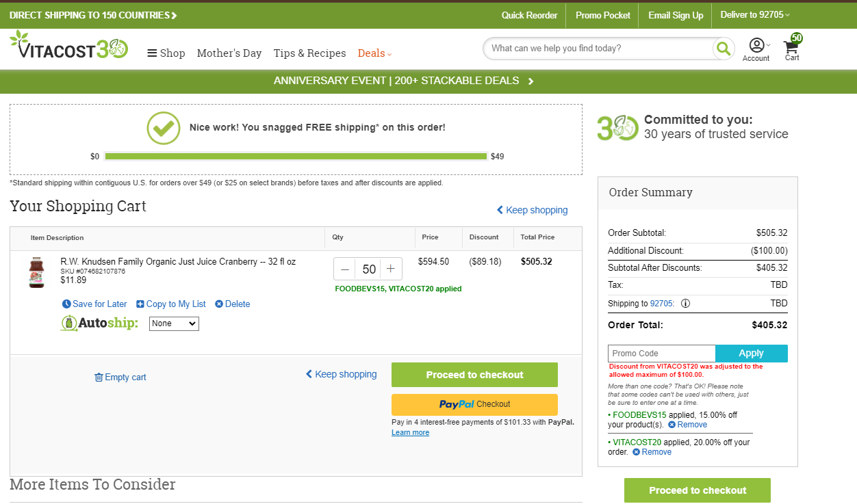Click Keep shopping link beside checkout button
The width and height of the screenshot is (857, 504).
[x=341, y=374]
